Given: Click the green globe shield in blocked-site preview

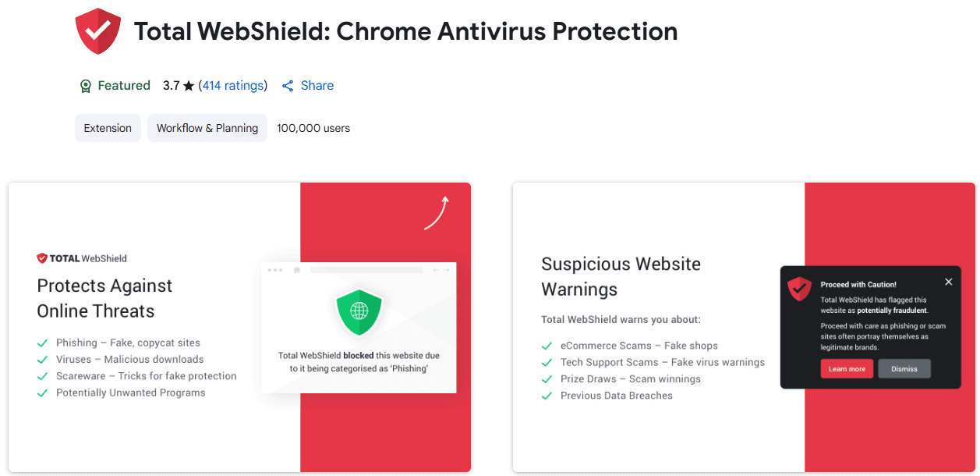Looking at the screenshot, I should [358, 312].
